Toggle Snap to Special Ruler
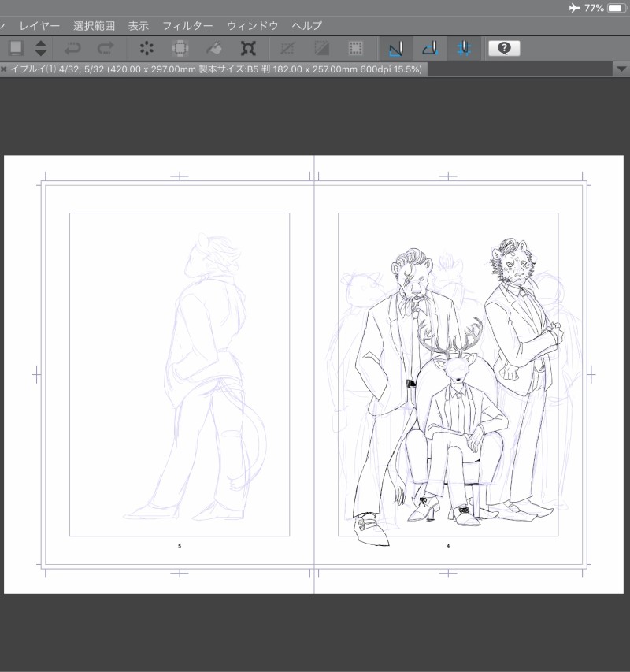Image resolution: width=630 pixels, height=672 pixels. point(430,48)
